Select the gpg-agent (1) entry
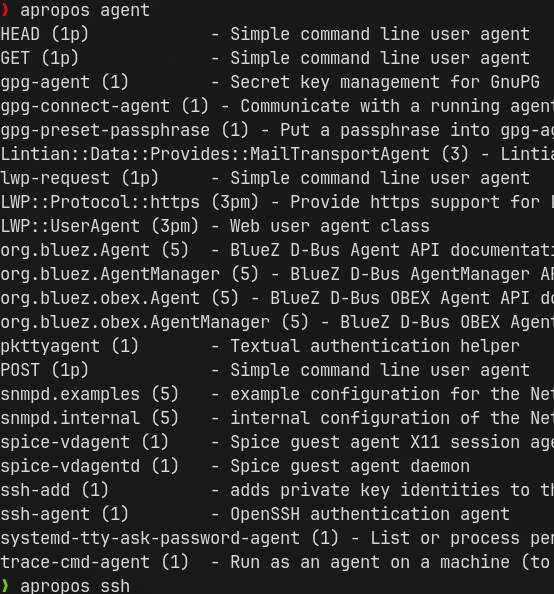This screenshot has height=594, width=554. click(x=65, y=83)
